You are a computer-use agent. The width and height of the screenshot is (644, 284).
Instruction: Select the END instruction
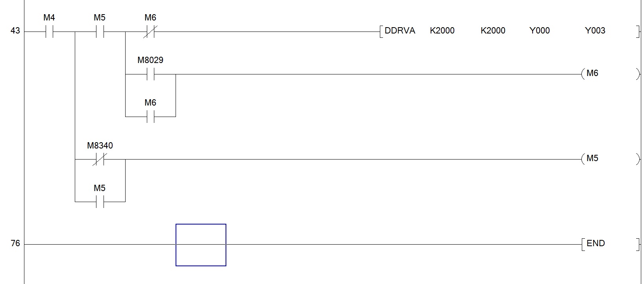click(x=595, y=243)
